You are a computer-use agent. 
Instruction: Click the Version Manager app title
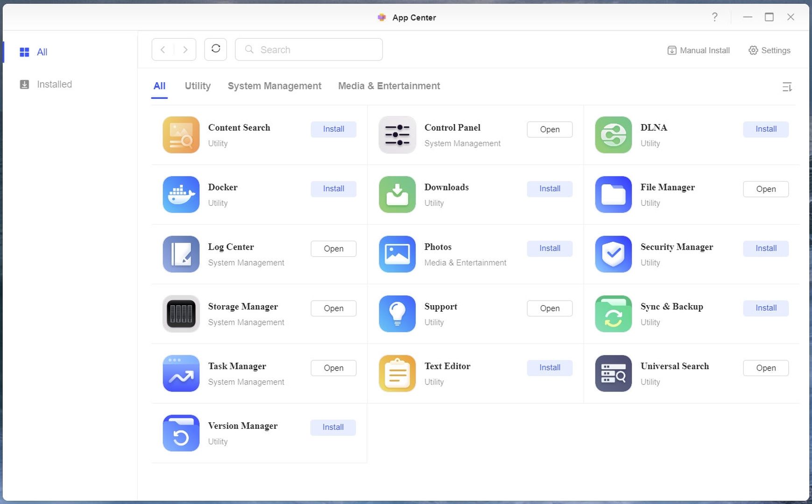tap(243, 426)
